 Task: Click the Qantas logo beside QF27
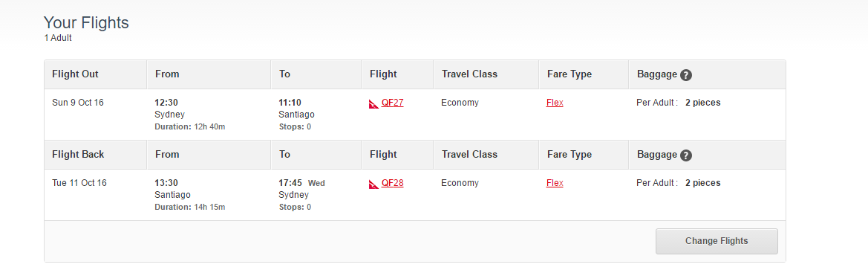373,103
